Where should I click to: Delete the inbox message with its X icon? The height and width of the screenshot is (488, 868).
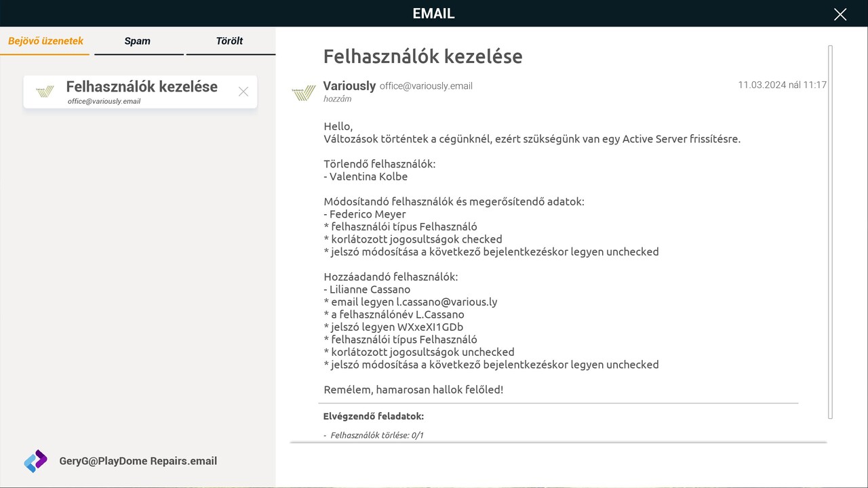pyautogui.click(x=243, y=91)
